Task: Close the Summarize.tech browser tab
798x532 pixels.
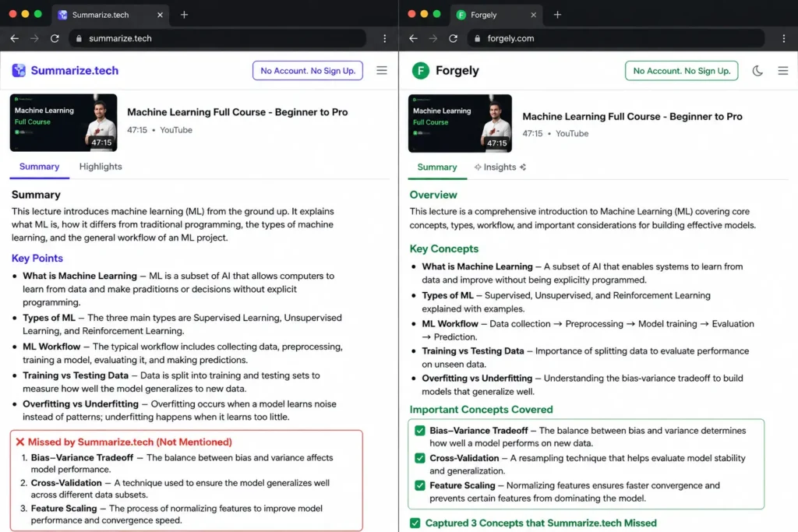Action: point(160,15)
